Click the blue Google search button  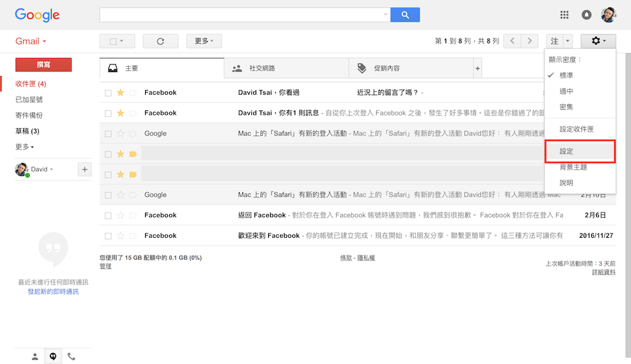pos(404,15)
